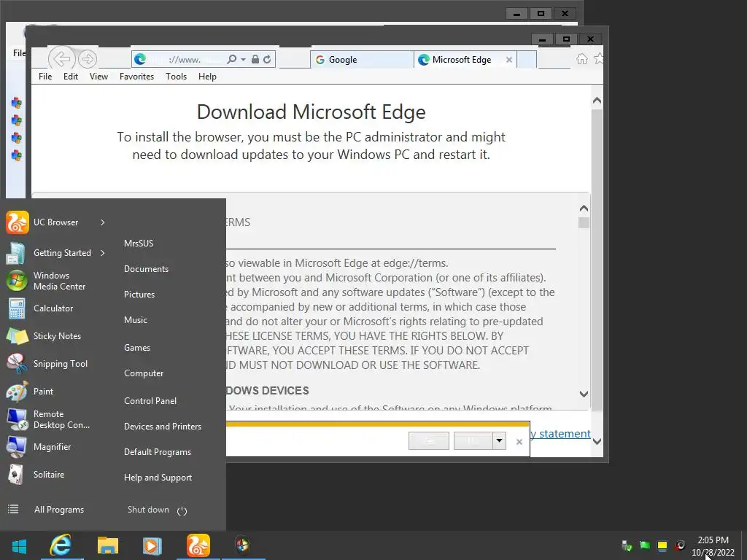The height and width of the screenshot is (560, 747).
Task: Open UC Browser from Start menu
Action: pos(55,222)
